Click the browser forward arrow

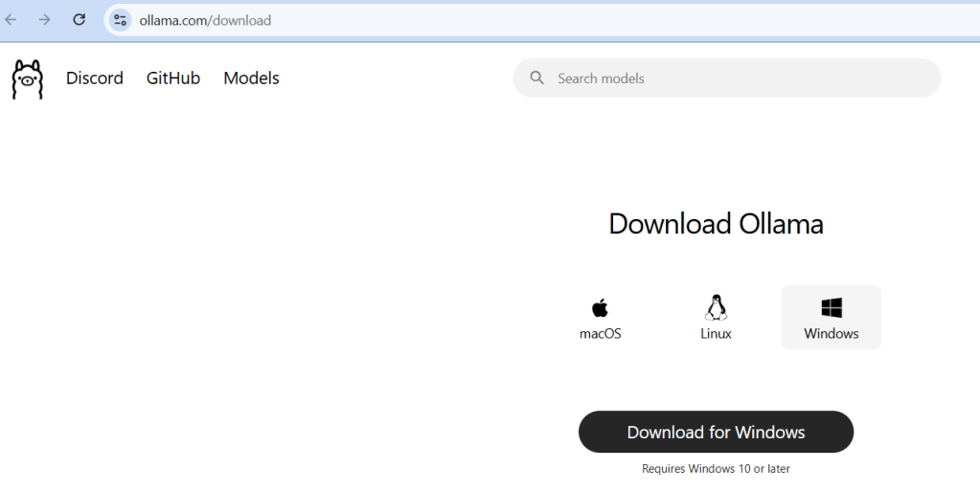click(x=44, y=19)
